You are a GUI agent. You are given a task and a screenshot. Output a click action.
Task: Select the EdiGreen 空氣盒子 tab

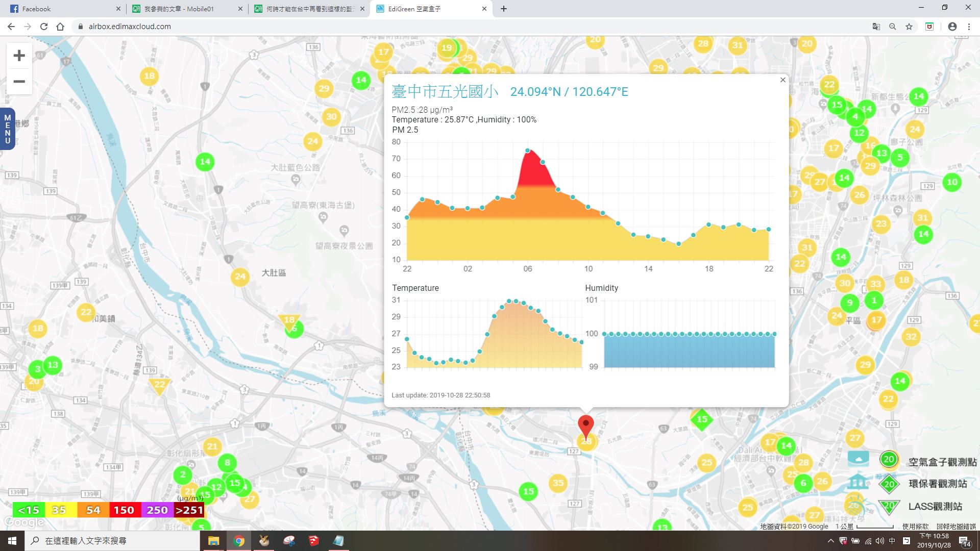point(431,9)
